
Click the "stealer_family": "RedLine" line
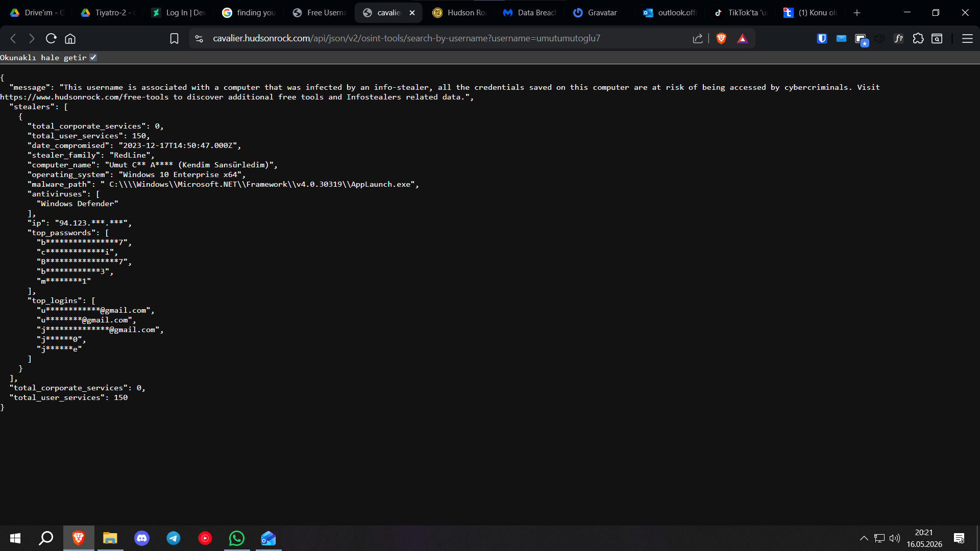tap(91, 155)
